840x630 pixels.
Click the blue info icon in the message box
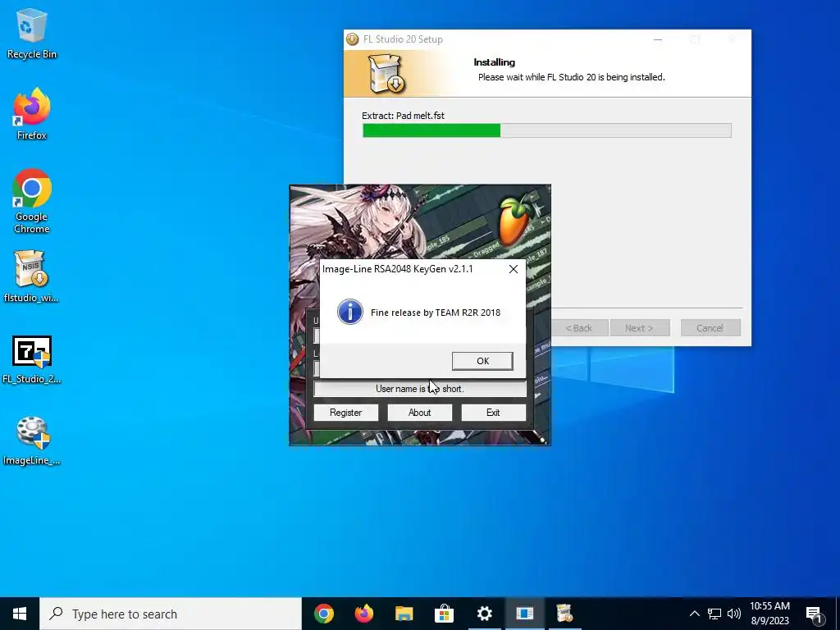point(349,312)
